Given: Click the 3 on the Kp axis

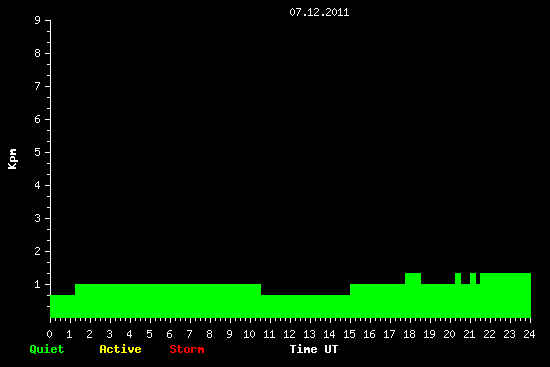Looking at the screenshot, I should [x=38, y=218].
